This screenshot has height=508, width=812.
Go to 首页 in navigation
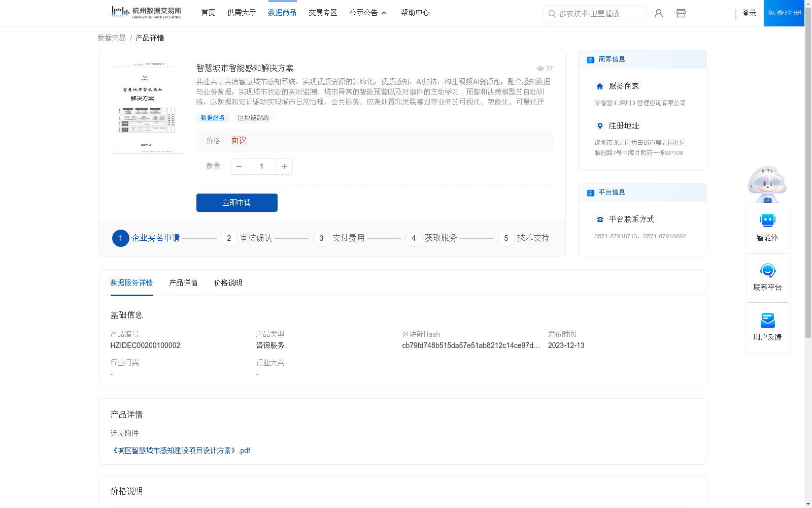point(208,13)
